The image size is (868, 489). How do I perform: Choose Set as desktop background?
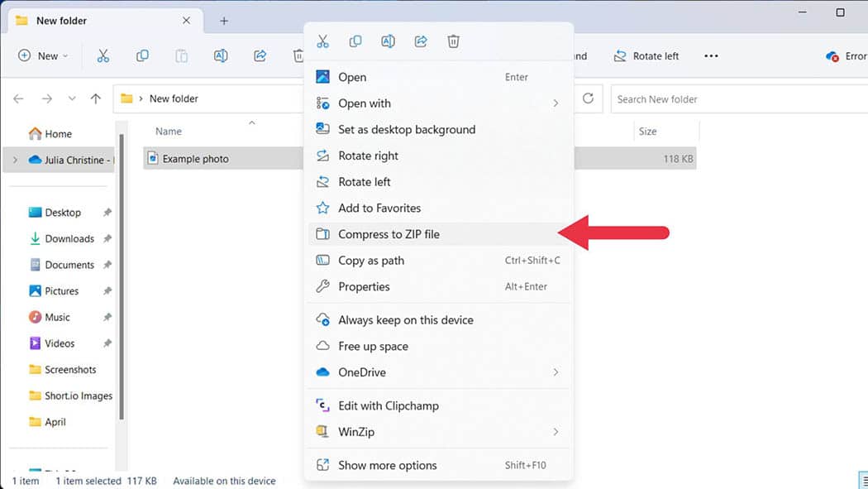(438, 129)
